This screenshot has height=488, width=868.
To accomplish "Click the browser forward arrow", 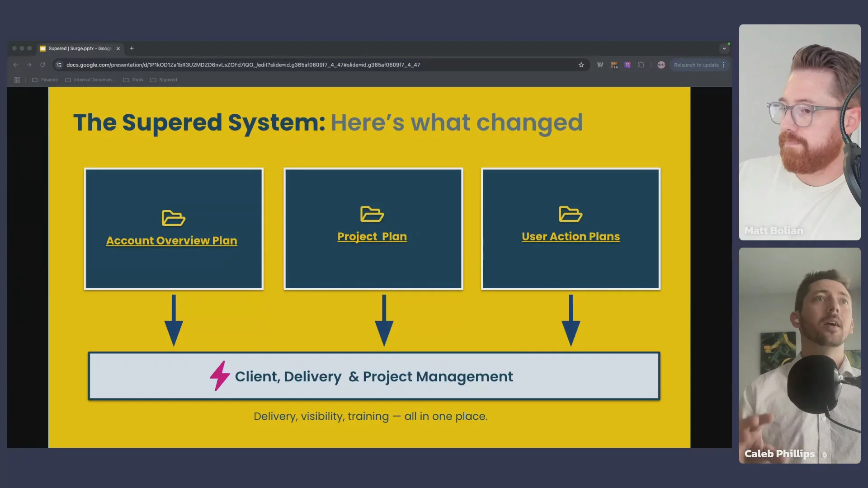I will click(29, 65).
